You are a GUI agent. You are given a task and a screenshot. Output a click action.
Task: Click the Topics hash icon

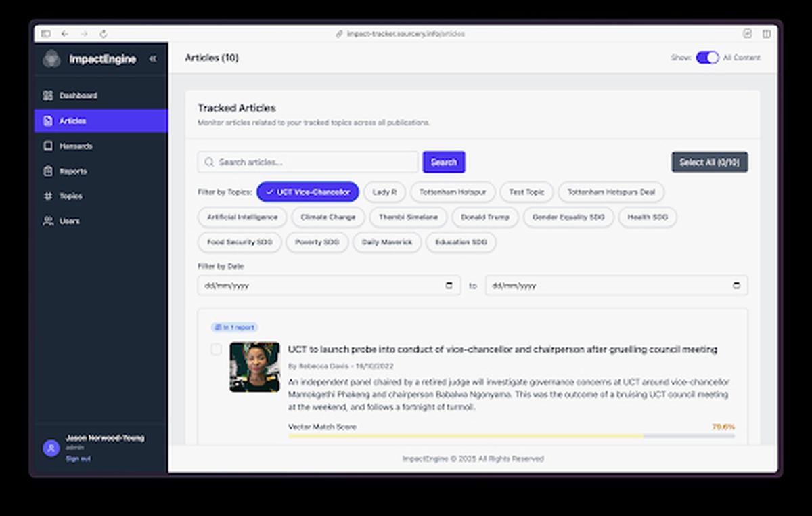click(48, 196)
